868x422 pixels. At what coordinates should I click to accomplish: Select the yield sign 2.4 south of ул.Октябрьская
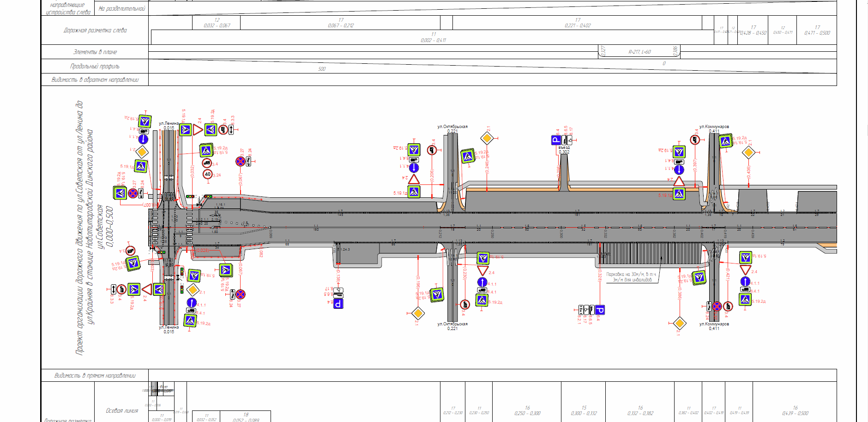(483, 270)
